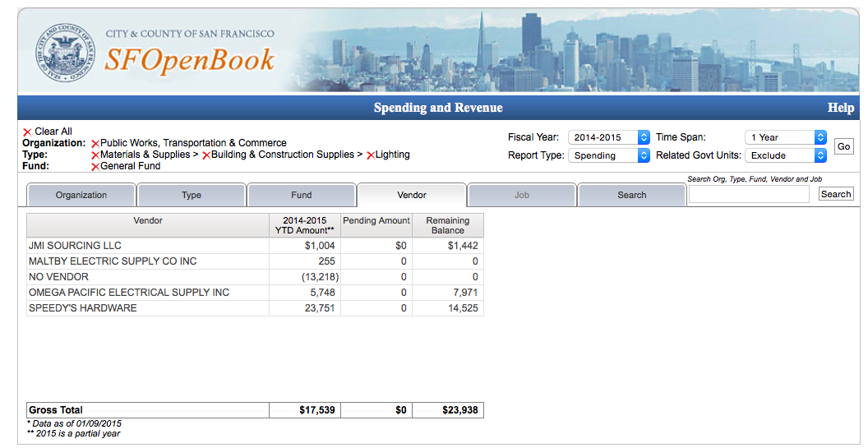Screen dimensions: 868x448
Task: Click the 2014-2015 YTD Amount column header
Action: click(x=304, y=225)
